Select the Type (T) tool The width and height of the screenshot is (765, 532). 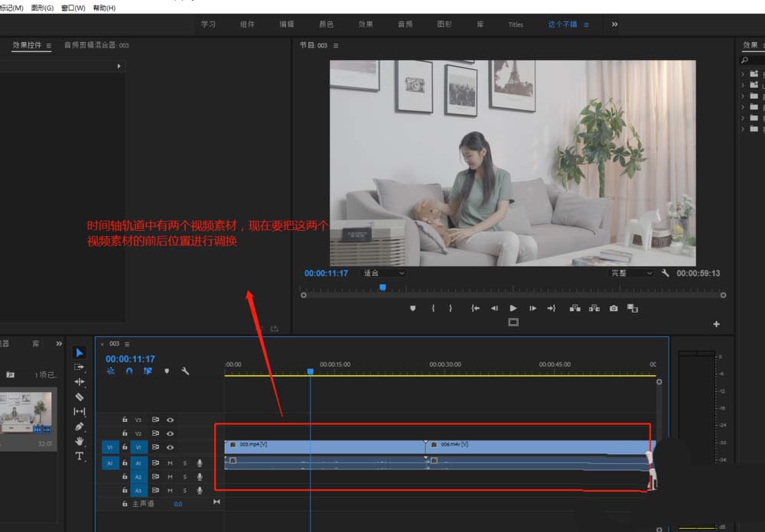[80, 456]
